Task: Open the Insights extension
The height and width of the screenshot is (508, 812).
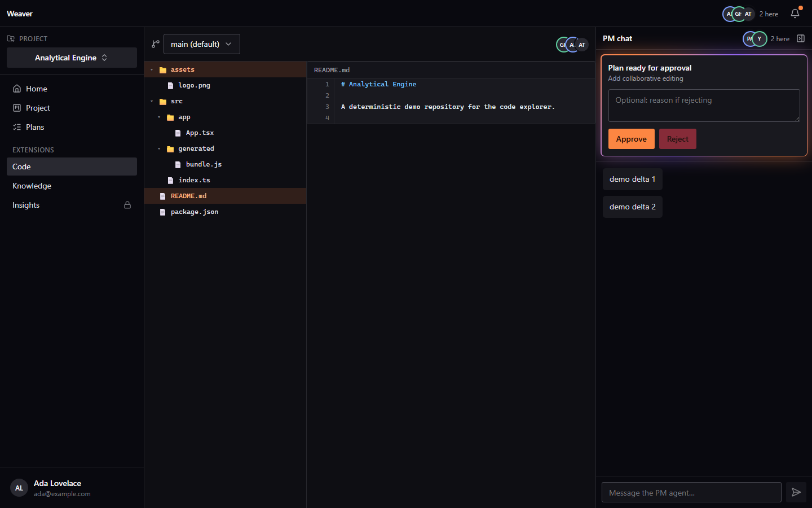Action: (x=72, y=205)
